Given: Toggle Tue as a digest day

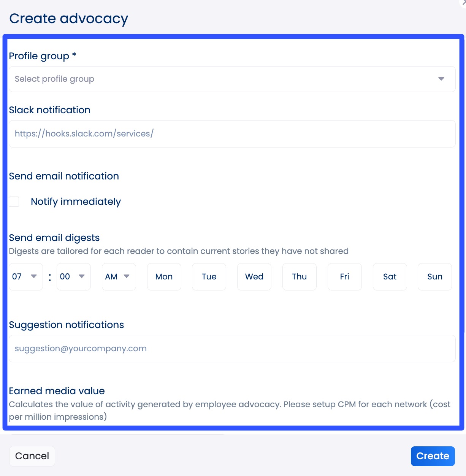Looking at the screenshot, I should pos(209,276).
